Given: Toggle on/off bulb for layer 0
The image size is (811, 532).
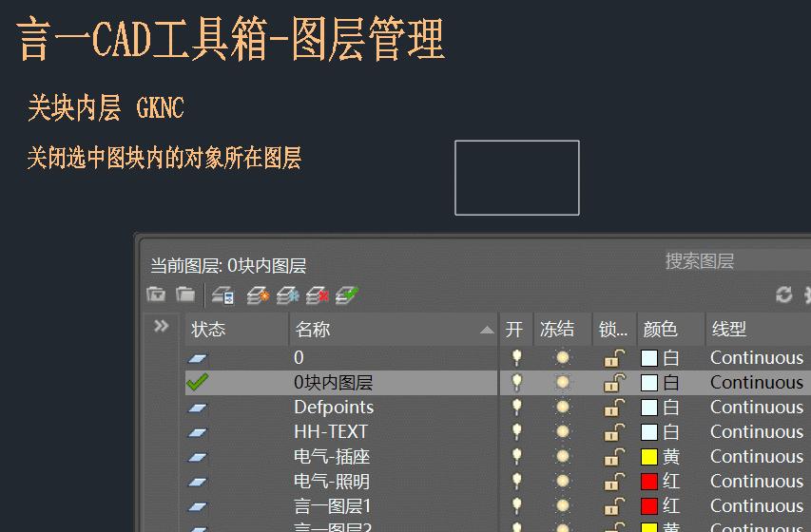Looking at the screenshot, I should click(516, 357).
